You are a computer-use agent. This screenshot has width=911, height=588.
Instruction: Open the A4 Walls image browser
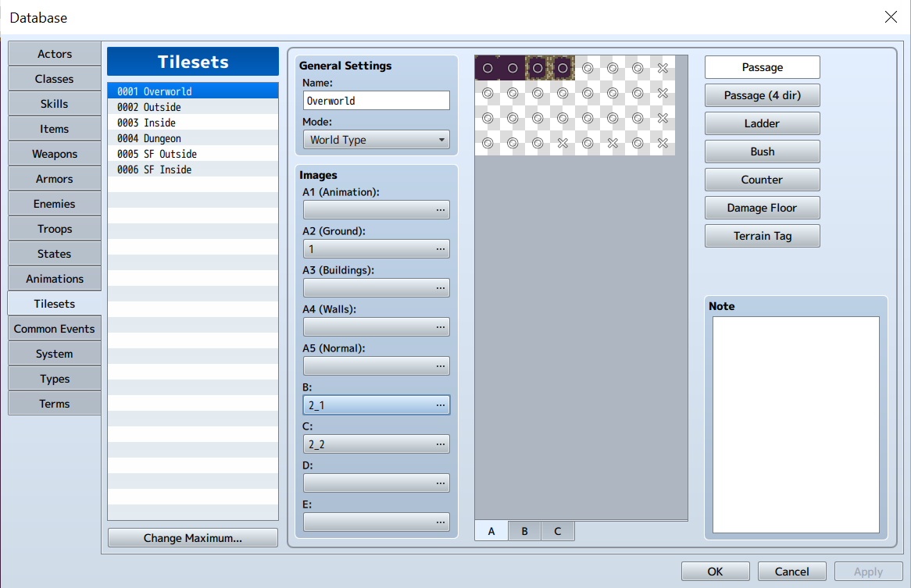point(442,326)
